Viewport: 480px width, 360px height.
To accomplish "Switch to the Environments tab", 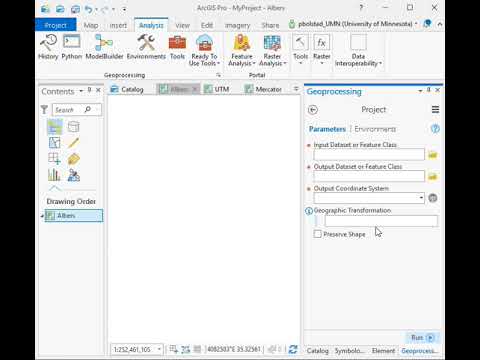I will [375, 129].
